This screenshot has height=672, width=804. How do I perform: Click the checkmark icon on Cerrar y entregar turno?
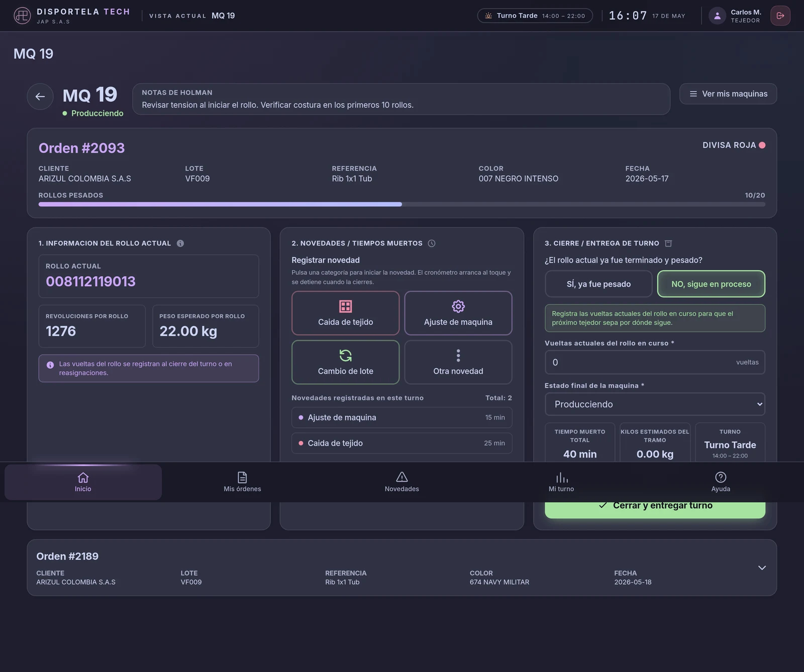[603, 505]
